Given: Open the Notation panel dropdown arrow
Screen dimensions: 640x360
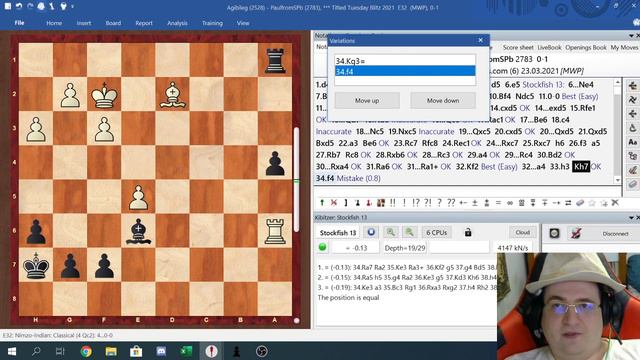Looking at the screenshot, I should [631, 36].
